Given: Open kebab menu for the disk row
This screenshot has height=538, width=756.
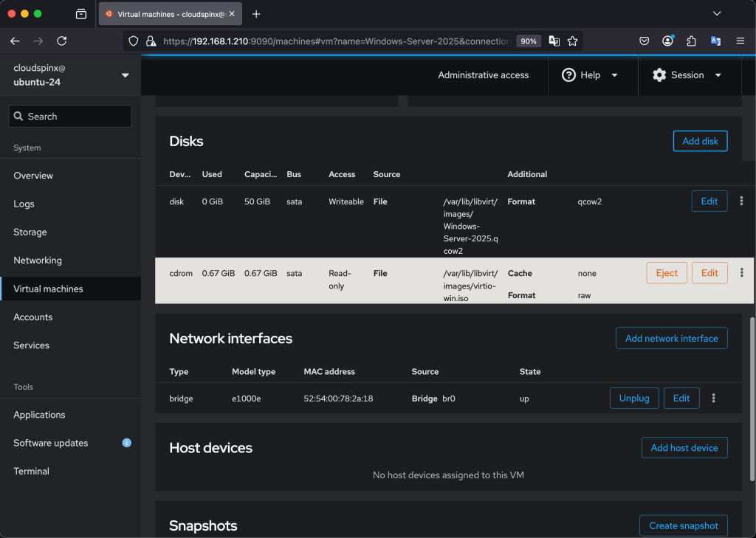Looking at the screenshot, I should coord(741,201).
